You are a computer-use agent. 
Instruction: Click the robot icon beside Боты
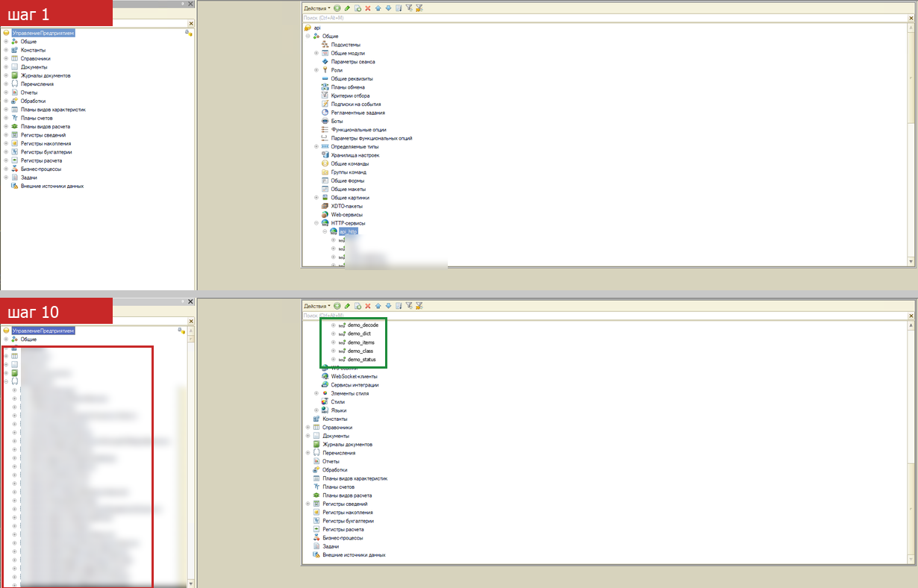coord(325,121)
